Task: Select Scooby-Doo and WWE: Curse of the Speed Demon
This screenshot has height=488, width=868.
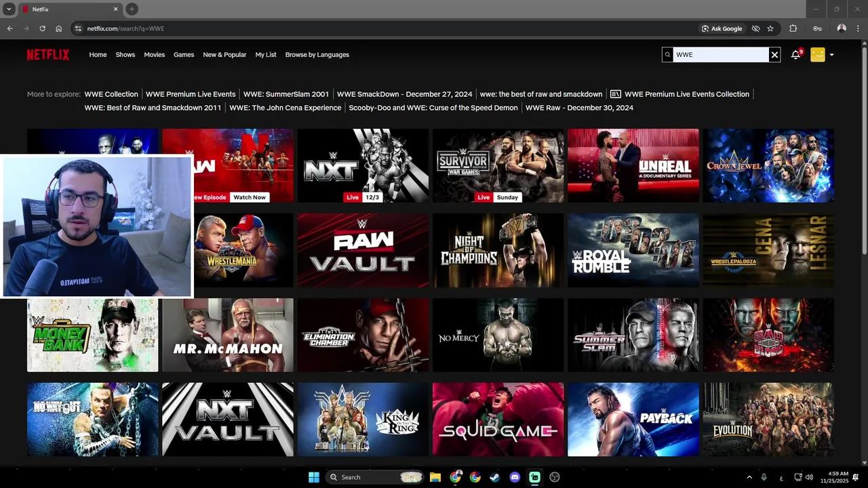Action: click(433, 108)
